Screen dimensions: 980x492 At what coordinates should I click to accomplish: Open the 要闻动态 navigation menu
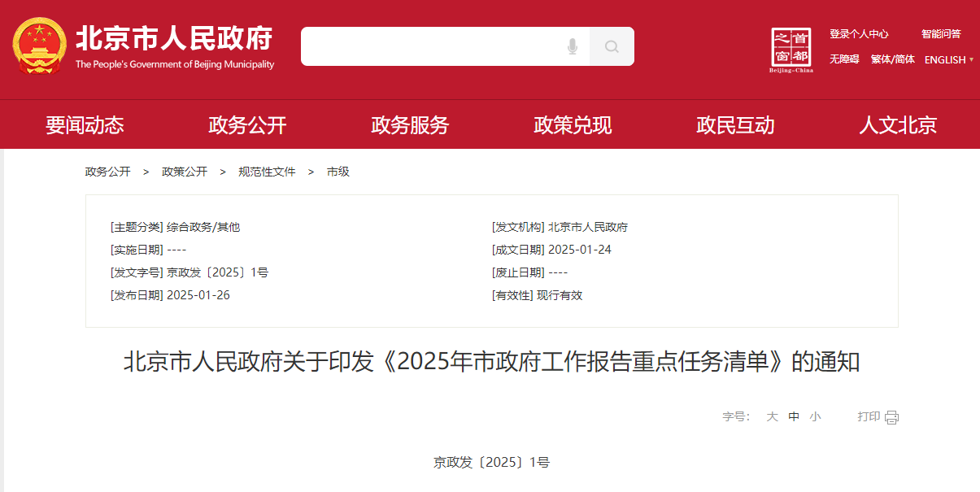click(85, 125)
